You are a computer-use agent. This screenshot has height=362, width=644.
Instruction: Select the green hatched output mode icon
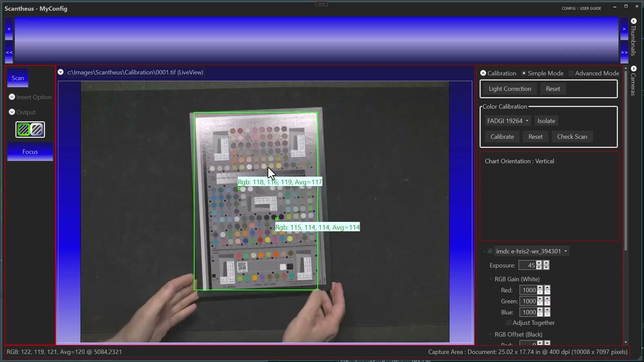24,130
